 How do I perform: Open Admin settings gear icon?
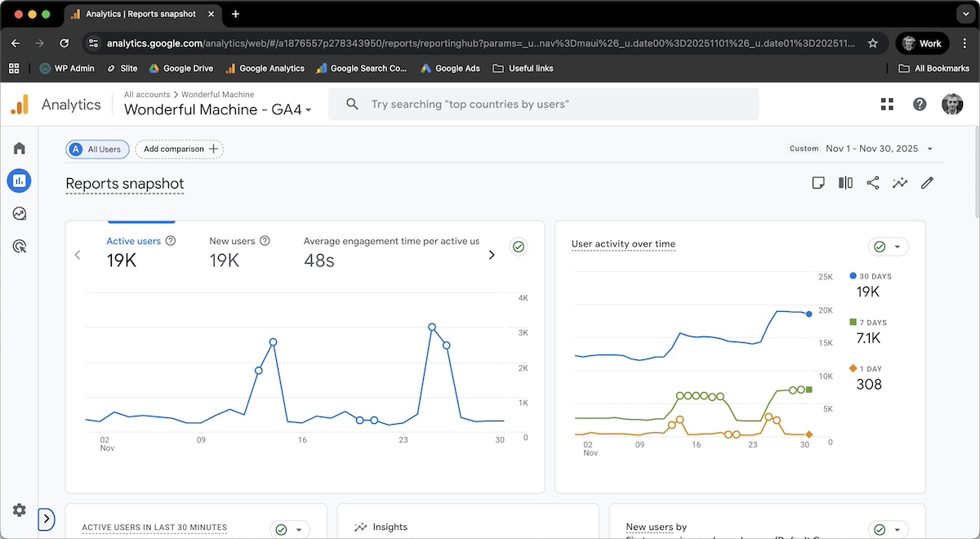point(19,510)
